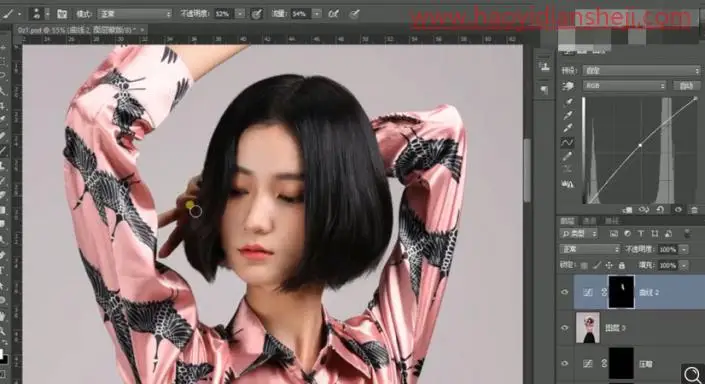Click the canvas vertical scrollbar
The width and height of the screenshot is (705, 384).
pyautogui.click(x=527, y=171)
